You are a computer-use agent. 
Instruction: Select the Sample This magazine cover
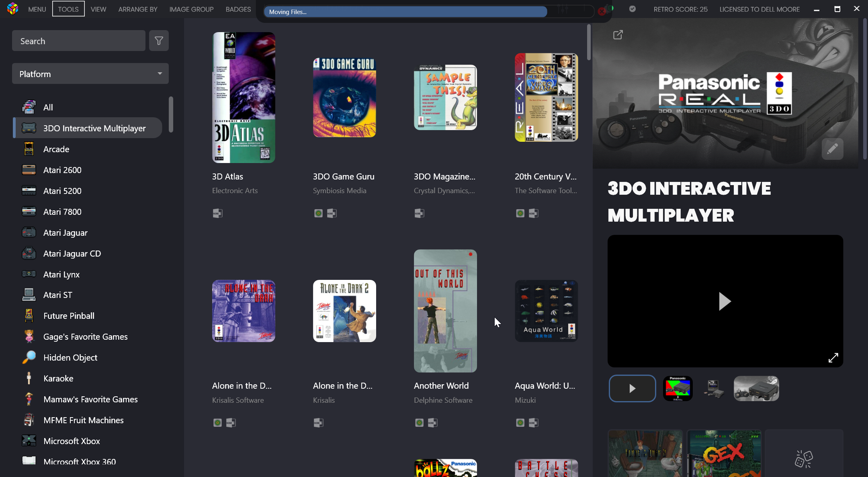click(445, 98)
